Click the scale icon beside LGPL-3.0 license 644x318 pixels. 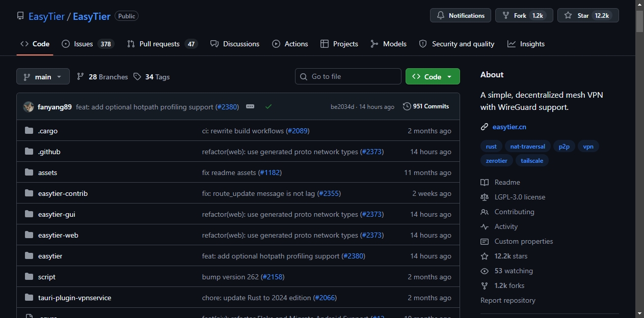[485, 197]
